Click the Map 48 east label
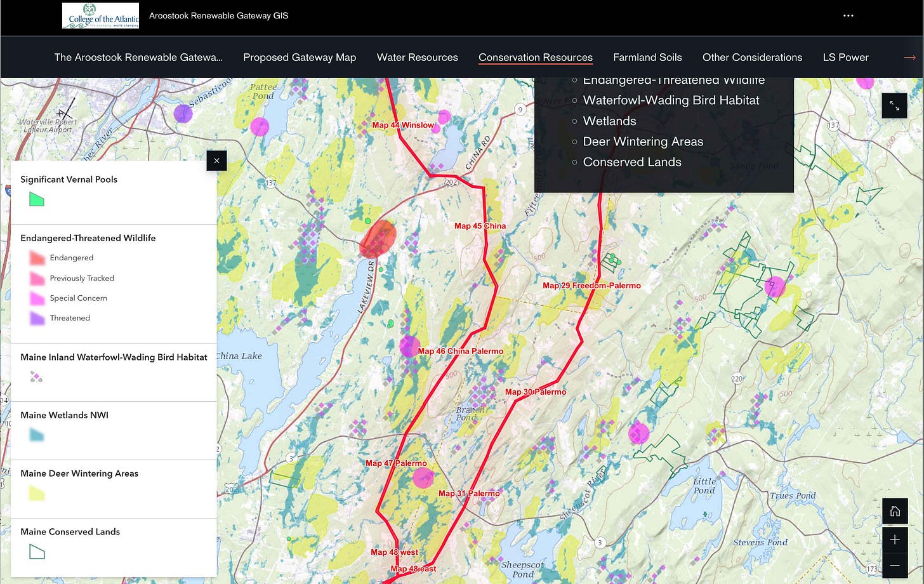Viewport: 924px width, 584px height. (413, 569)
